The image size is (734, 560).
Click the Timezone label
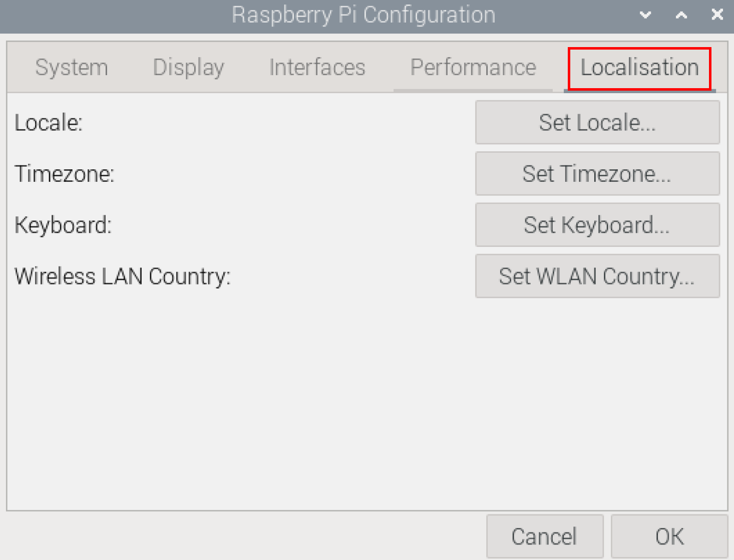click(x=65, y=174)
